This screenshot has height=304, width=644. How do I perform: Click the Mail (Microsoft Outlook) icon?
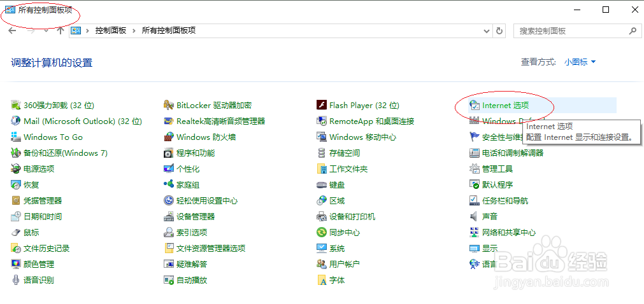click(x=16, y=121)
